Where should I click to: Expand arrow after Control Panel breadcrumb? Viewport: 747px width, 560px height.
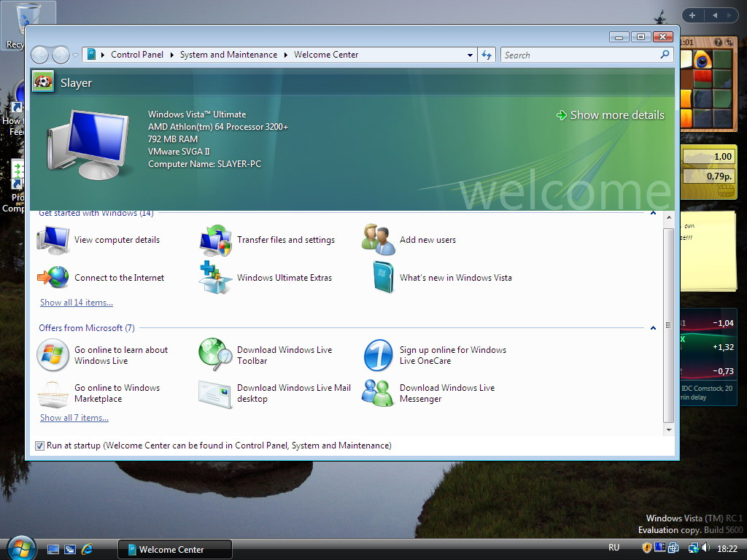pos(171,55)
